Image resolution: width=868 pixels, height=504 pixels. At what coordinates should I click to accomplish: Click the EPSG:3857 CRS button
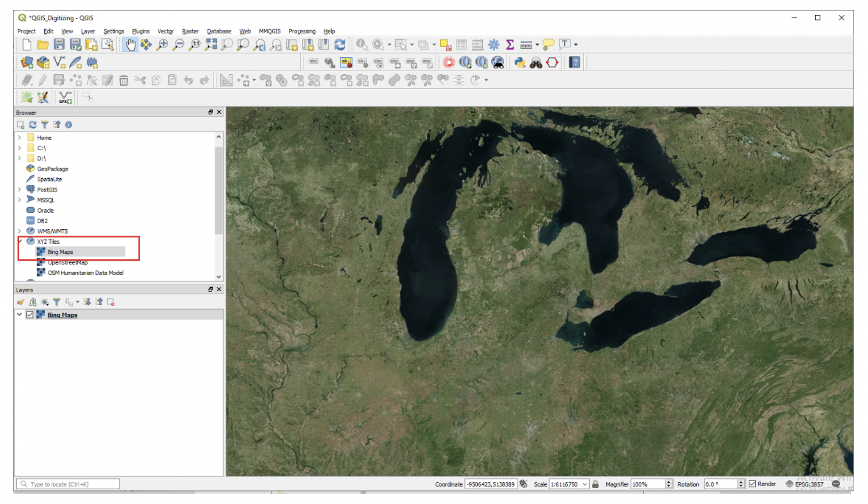tap(805, 484)
